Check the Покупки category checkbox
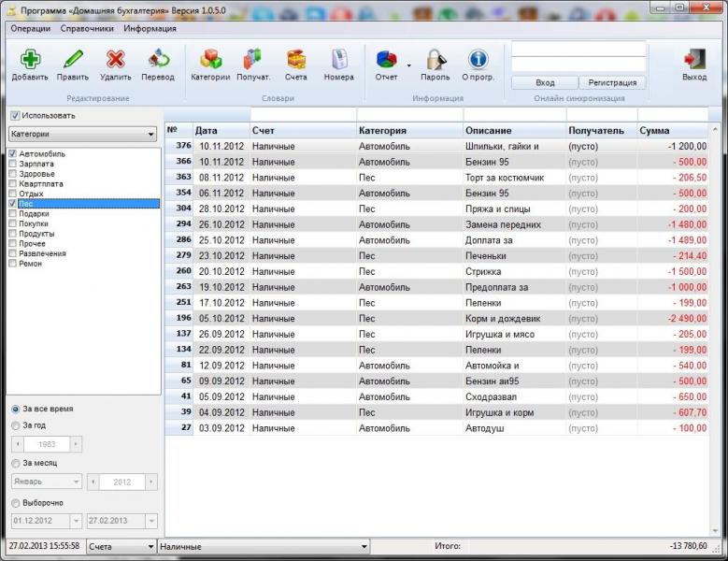This screenshot has height=561, width=728. click(x=12, y=223)
